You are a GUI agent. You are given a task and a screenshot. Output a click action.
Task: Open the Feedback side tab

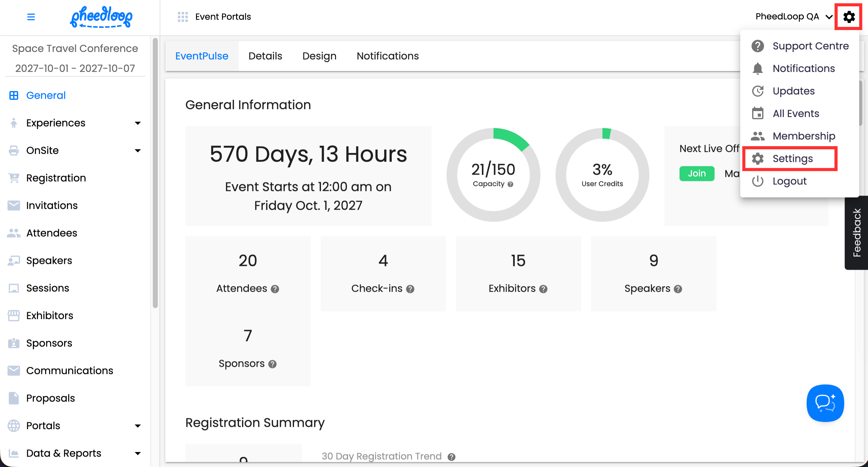(856, 232)
